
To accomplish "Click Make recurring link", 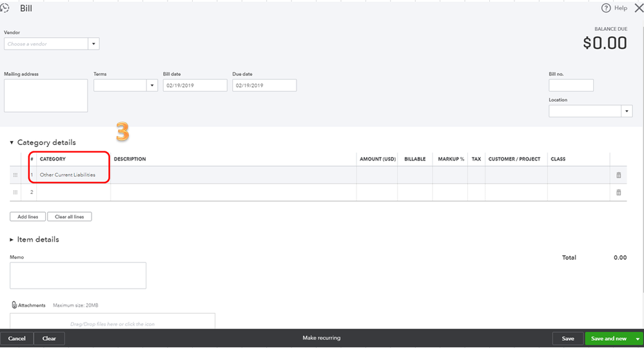I will [322, 338].
